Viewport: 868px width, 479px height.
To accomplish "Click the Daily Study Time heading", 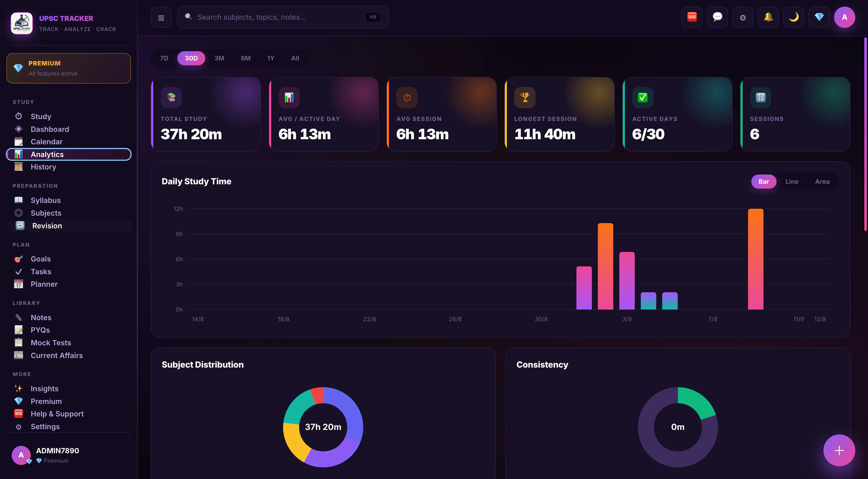I will pyautogui.click(x=196, y=181).
